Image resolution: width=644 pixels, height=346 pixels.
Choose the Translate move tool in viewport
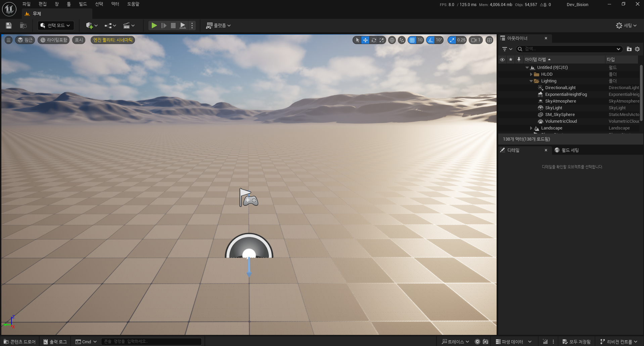click(x=365, y=40)
